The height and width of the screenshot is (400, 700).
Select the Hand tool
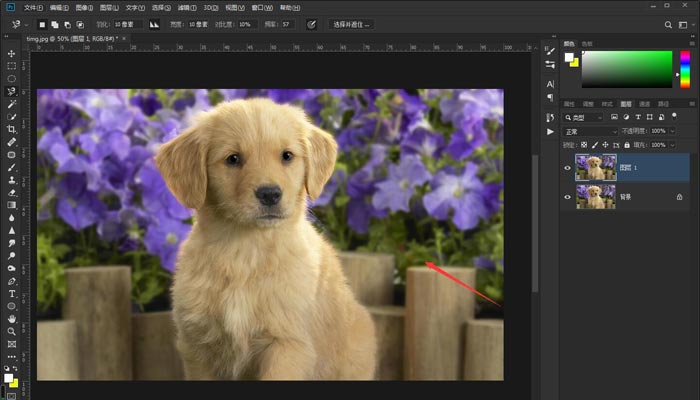coord(12,319)
